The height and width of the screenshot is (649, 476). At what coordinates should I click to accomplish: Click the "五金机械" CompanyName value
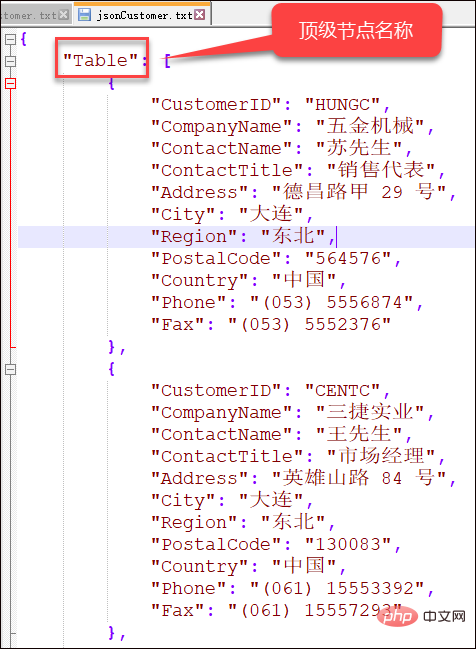(370, 126)
